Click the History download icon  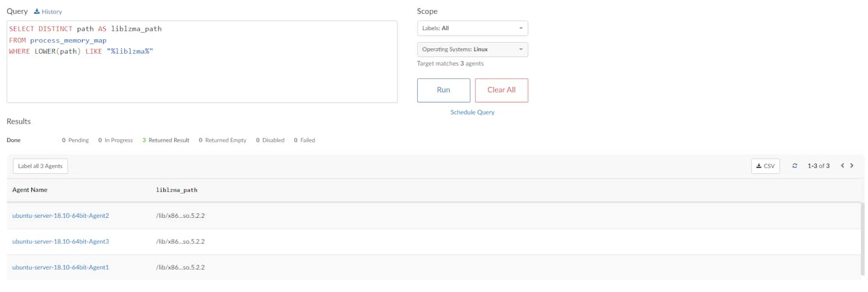click(37, 11)
